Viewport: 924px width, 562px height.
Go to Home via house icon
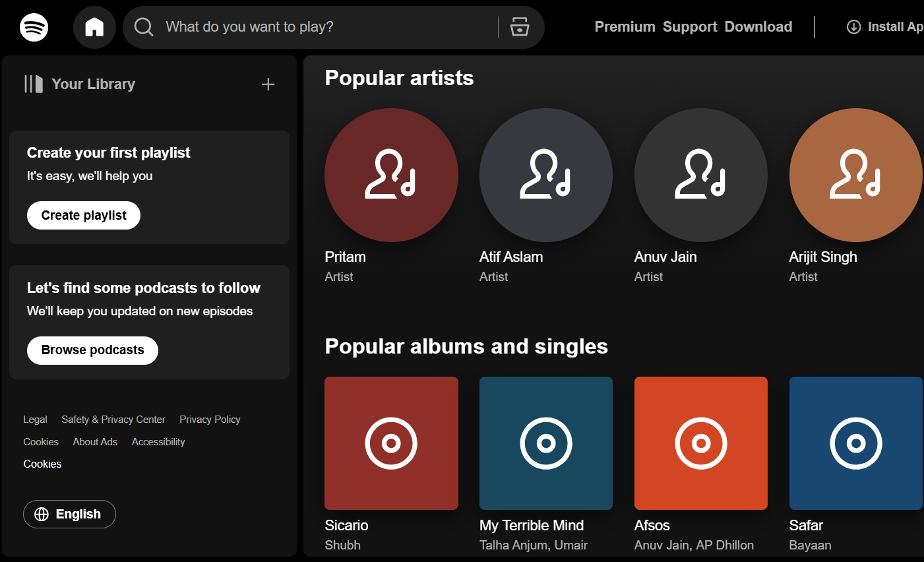pyautogui.click(x=94, y=27)
